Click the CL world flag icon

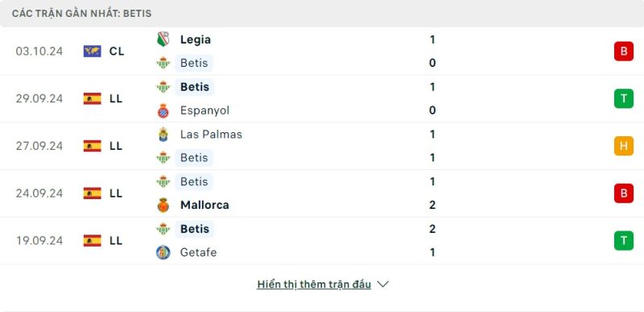point(93,52)
